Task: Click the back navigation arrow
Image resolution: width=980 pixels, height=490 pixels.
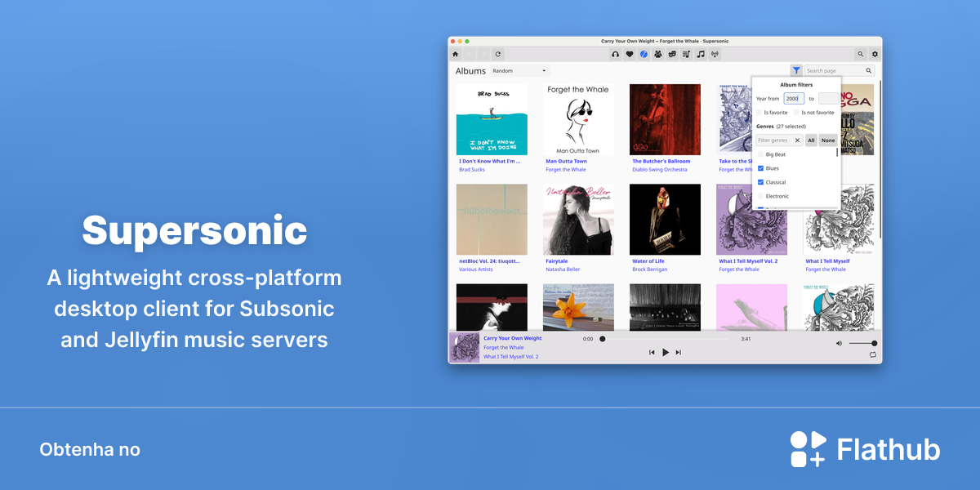Action: (470, 54)
